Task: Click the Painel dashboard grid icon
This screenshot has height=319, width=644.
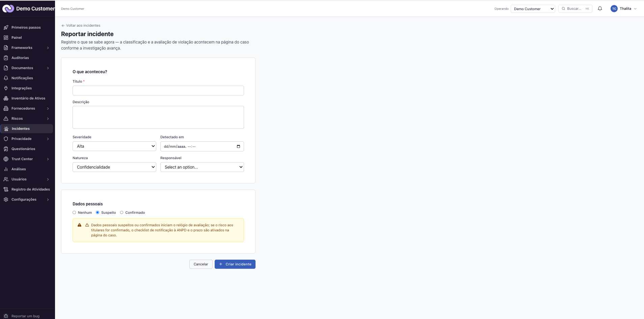Action: point(6,37)
